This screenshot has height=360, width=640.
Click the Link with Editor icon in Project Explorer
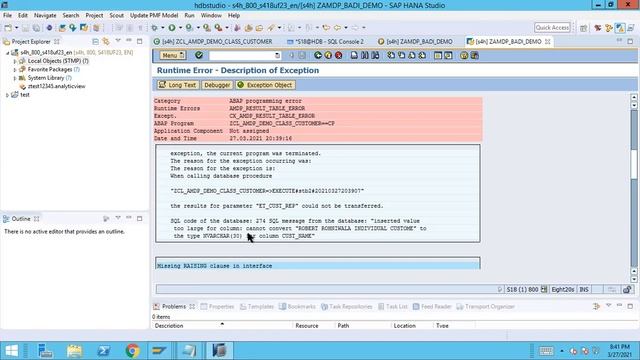click(x=106, y=42)
